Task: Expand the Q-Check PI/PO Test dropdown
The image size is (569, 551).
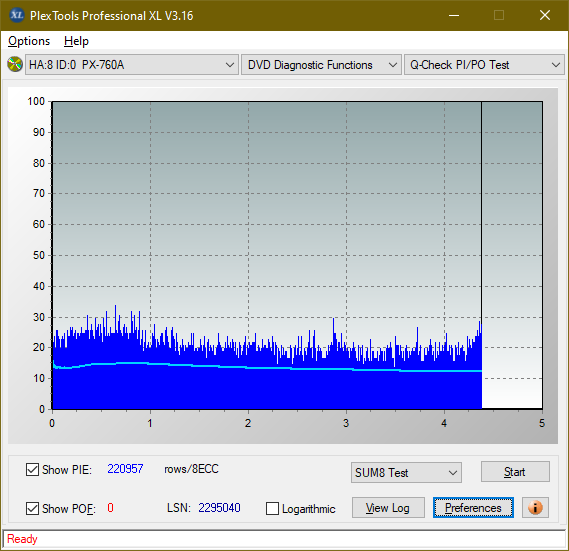Action: click(x=484, y=65)
